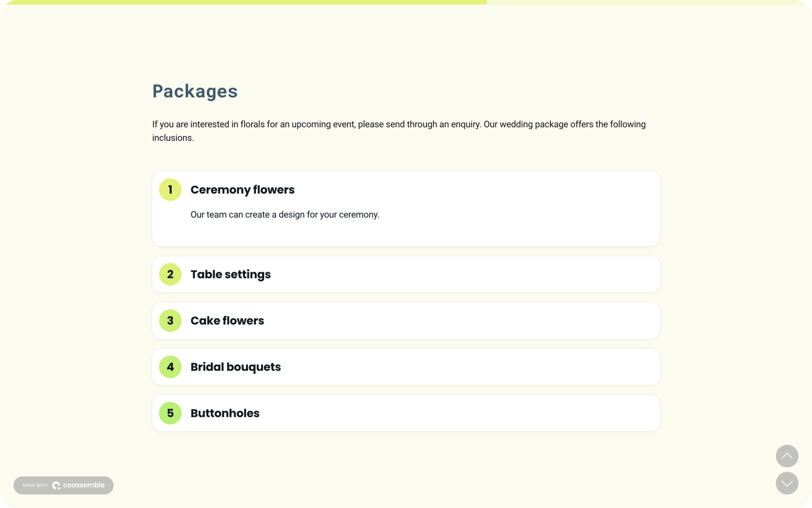Select the Ceremony flowers heading text
Viewport: 812px width, 508px height.
(242, 190)
